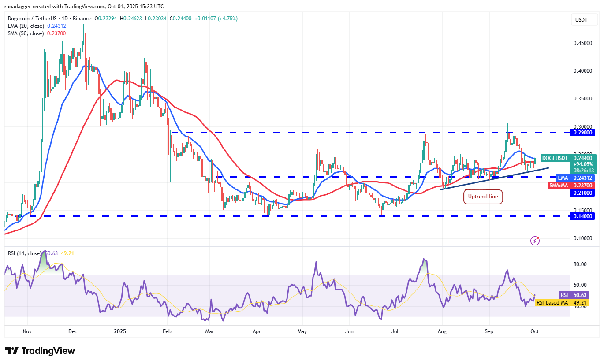Select the Uptrend line text callout
Image resolution: width=604 pixels, height=364 pixels.
tap(483, 197)
